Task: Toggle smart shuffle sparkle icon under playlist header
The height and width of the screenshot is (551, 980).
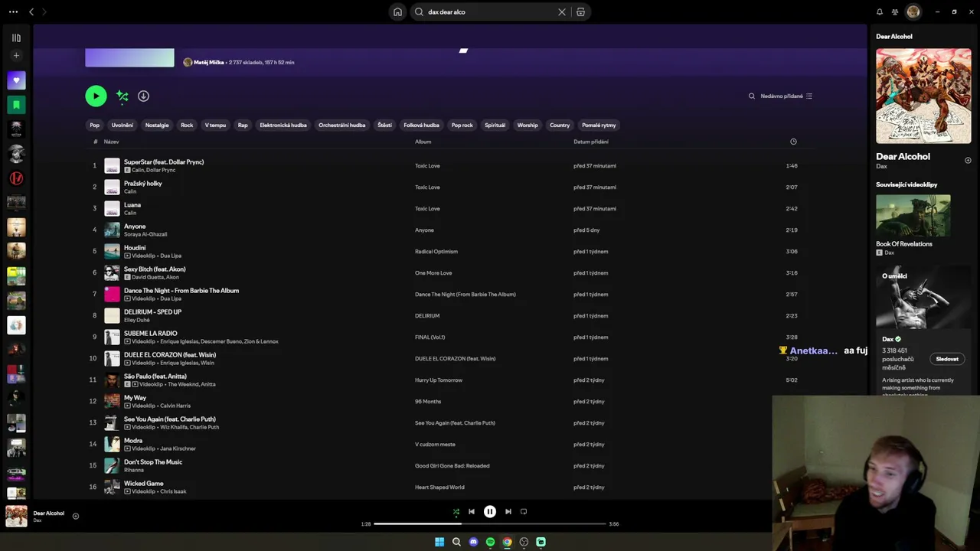Action: [122, 96]
